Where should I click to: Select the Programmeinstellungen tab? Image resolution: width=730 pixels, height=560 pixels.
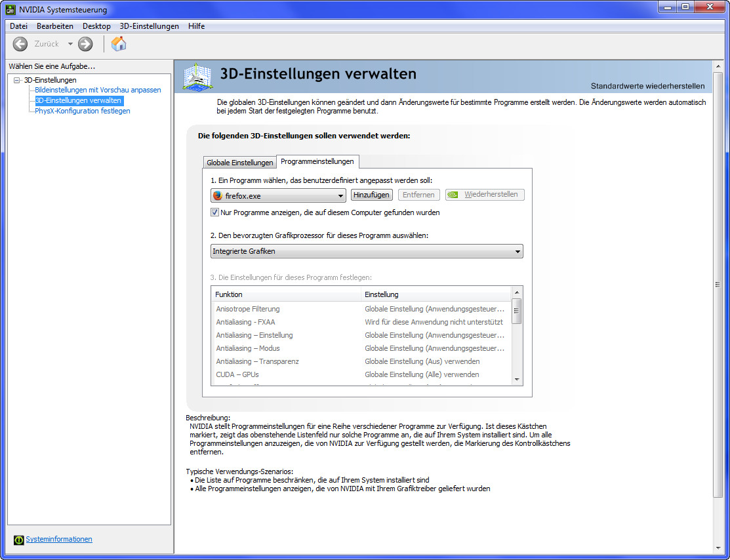pos(317,161)
